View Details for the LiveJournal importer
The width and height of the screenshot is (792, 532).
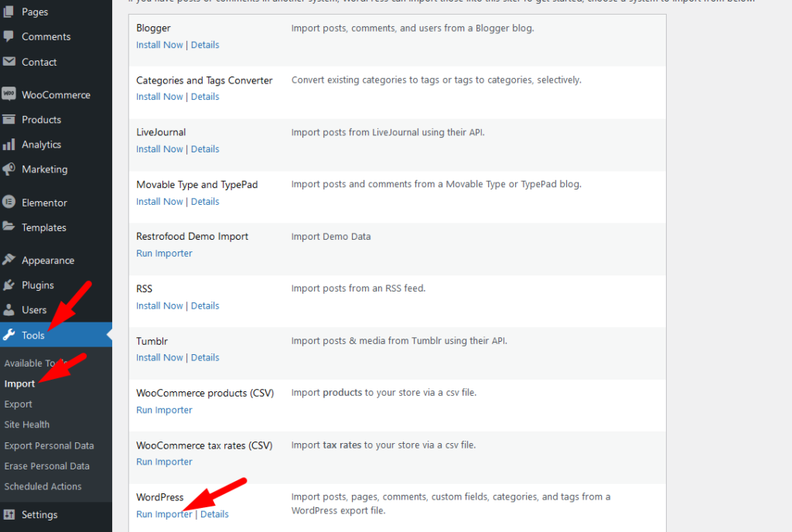pyautogui.click(x=205, y=148)
